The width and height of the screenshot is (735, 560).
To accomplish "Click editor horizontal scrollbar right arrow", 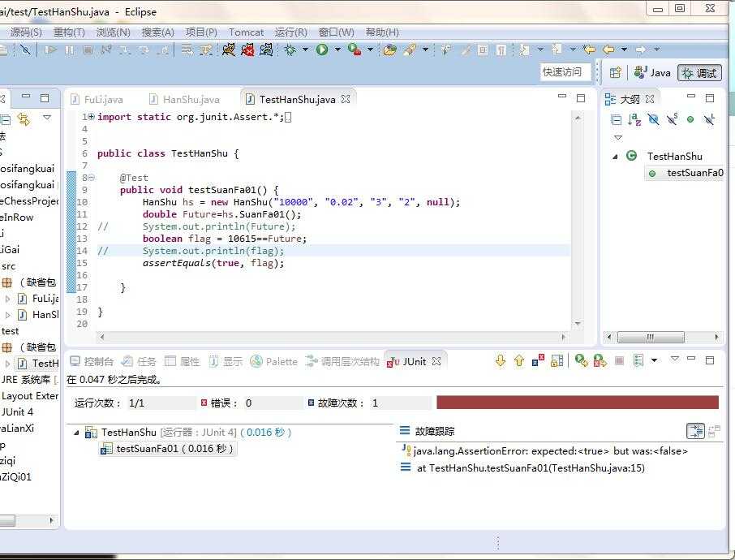I will (564, 337).
